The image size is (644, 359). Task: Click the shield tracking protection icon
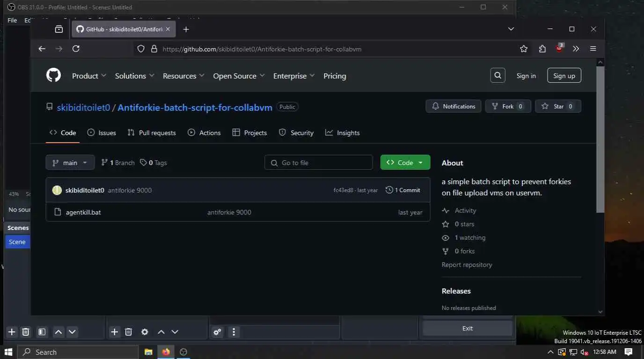click(141, 49)
